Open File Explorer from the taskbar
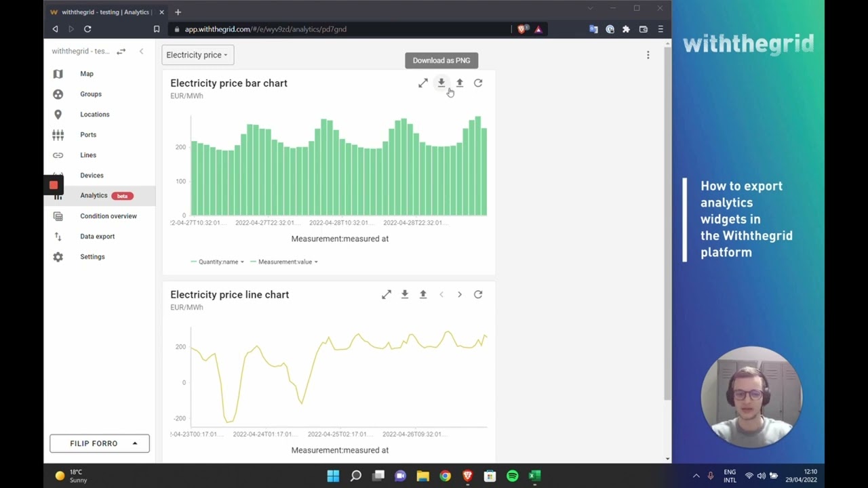The image size is (868, 488). [x=422, y=476]
